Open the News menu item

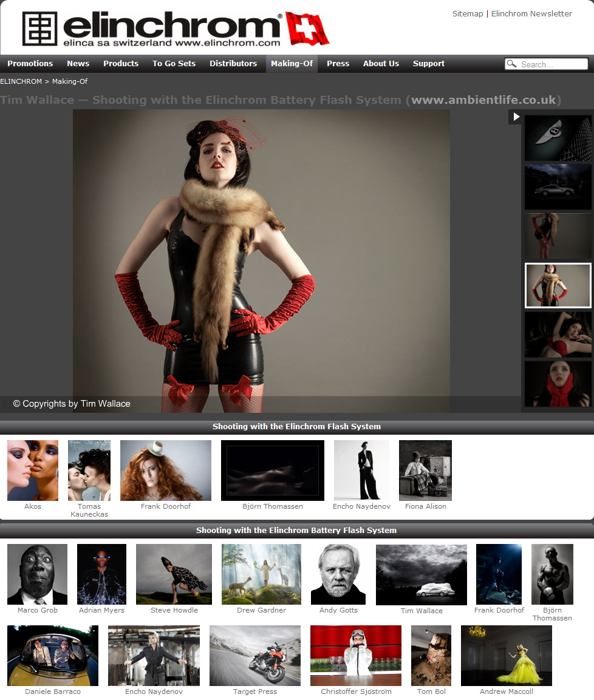coord(78,63)
